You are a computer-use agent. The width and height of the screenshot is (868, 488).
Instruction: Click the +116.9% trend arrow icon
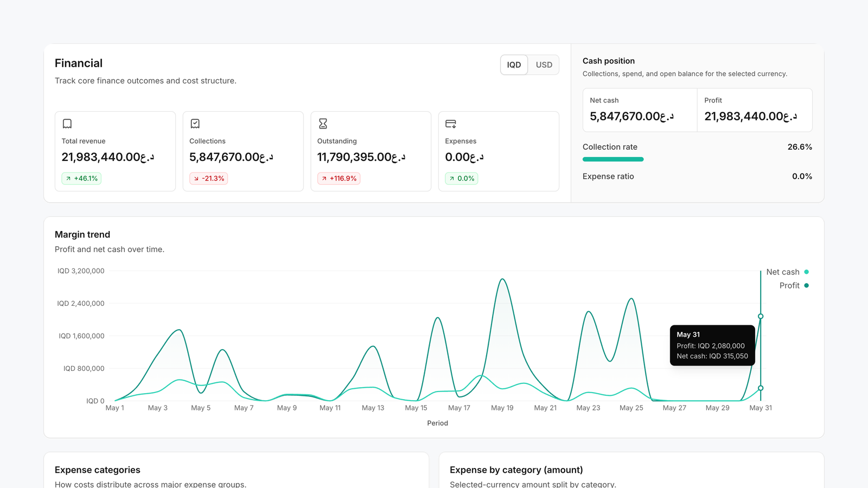pyautogui.click(x=324, y=178)
